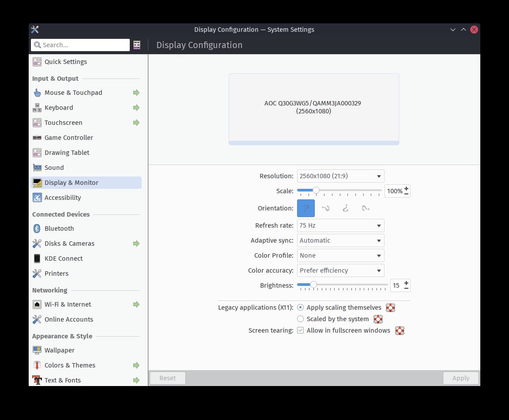509x420 pixels.
Task: Click the Bluetooth icon
Action: click(x=37, y=229)
